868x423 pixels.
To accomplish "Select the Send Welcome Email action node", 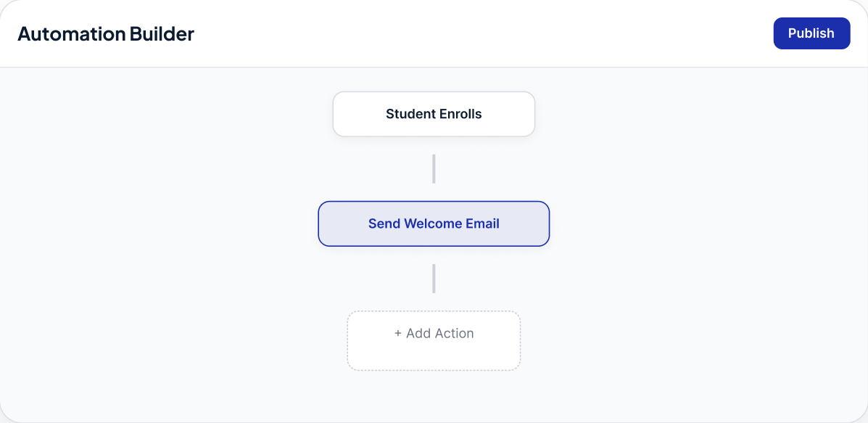I will point(434,223).
